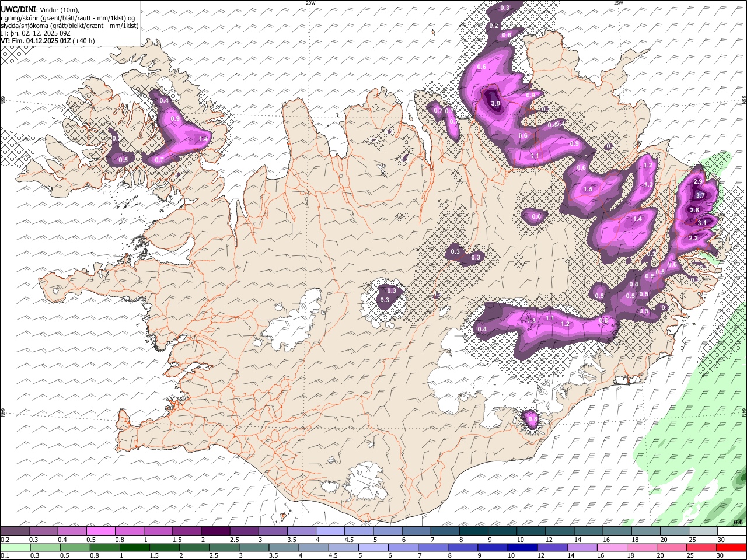
Task: Click the 'VT: Fim. 04.12.2025 01Z' valid time line
Action: tap(36, 41)
